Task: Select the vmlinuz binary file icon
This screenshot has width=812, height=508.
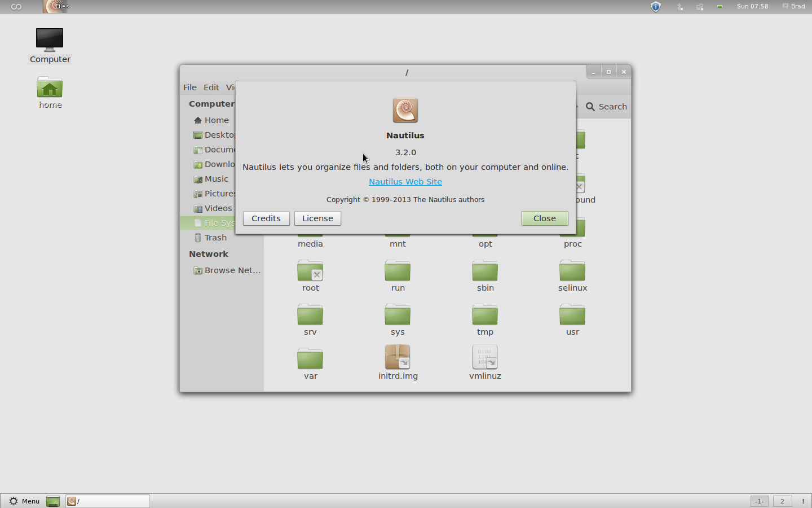Action: [485, 357]
